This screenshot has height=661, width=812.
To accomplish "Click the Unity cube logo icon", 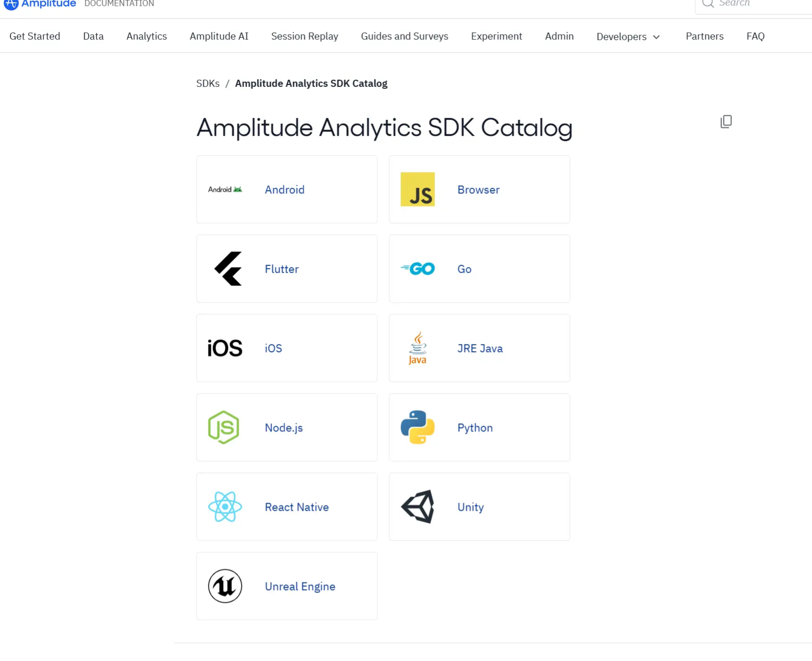I will tap(418, 507).
